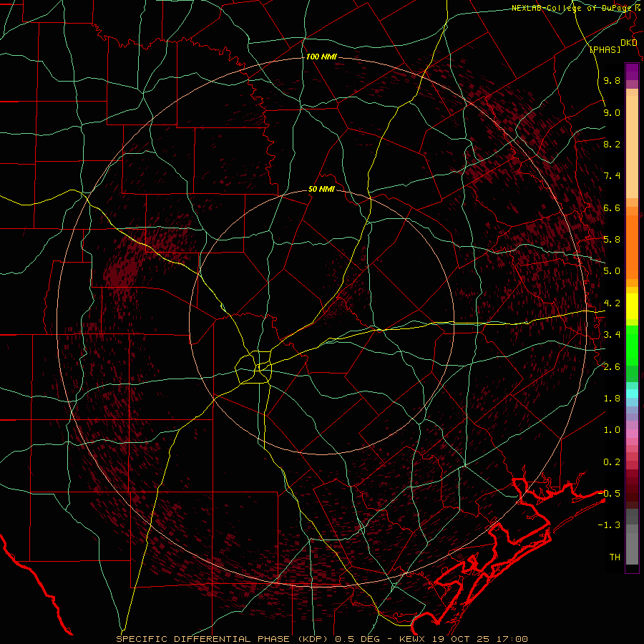The height and width of the screenshot is (644, 644).
Task: Click the DKD label above color scale
Action: [629, 43]
